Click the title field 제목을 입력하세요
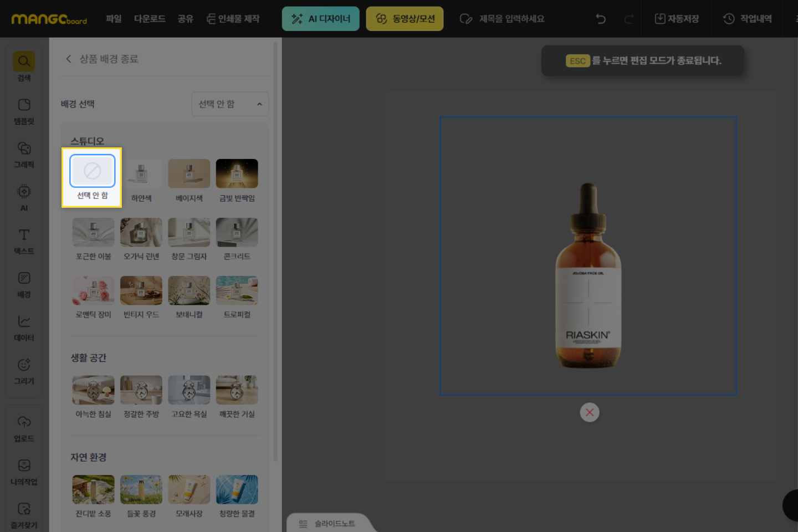 coord(511,19)
